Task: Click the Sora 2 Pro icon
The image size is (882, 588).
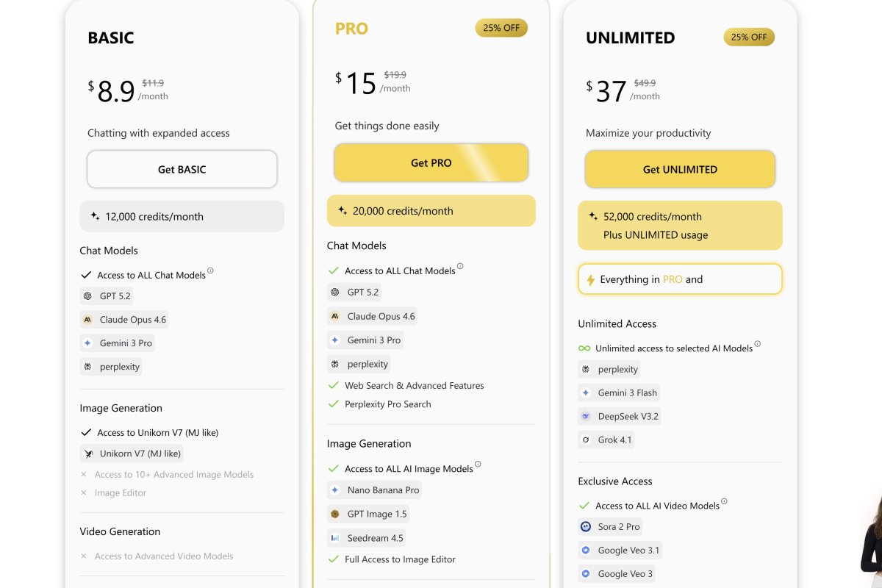Action: click(x=586, y=527)
